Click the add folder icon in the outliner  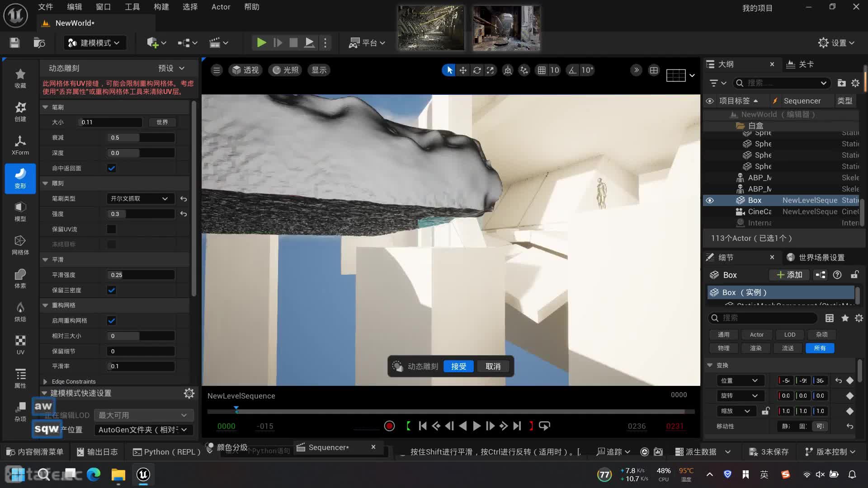(x=841, y=83)
